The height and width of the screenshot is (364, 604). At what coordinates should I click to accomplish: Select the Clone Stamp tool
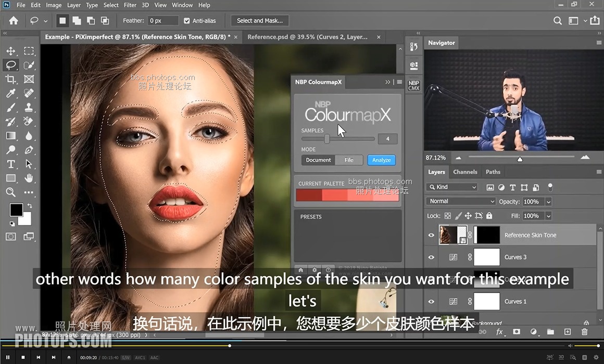pyautogui.click(x=29, y=107)
